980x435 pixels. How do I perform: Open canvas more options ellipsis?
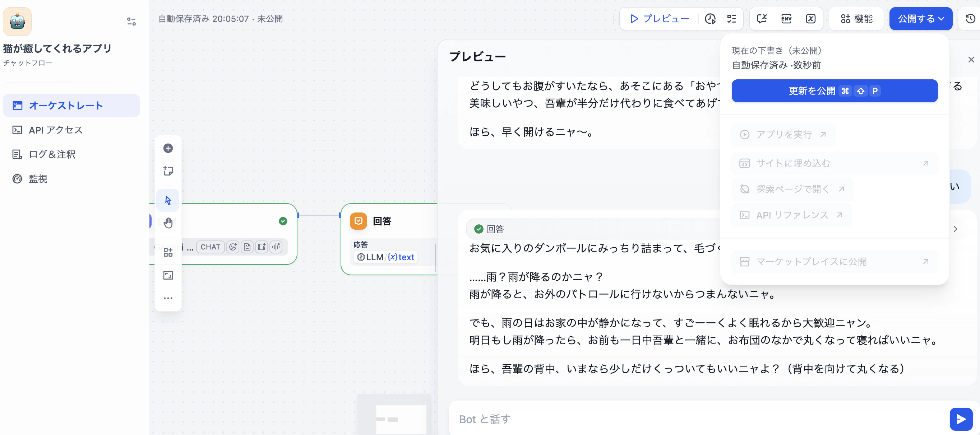pos(168,298)
